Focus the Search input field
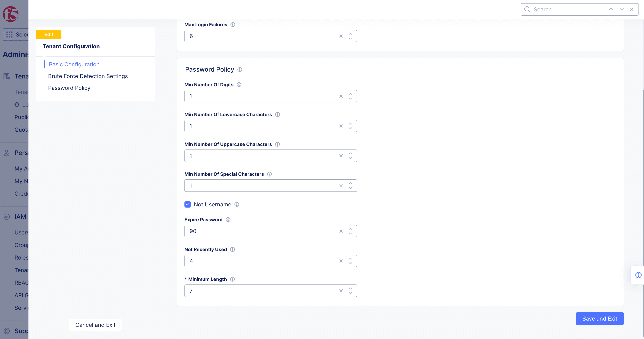Viewport: 644px width, 339px height. pyautogui.click(x=566, y=9)
